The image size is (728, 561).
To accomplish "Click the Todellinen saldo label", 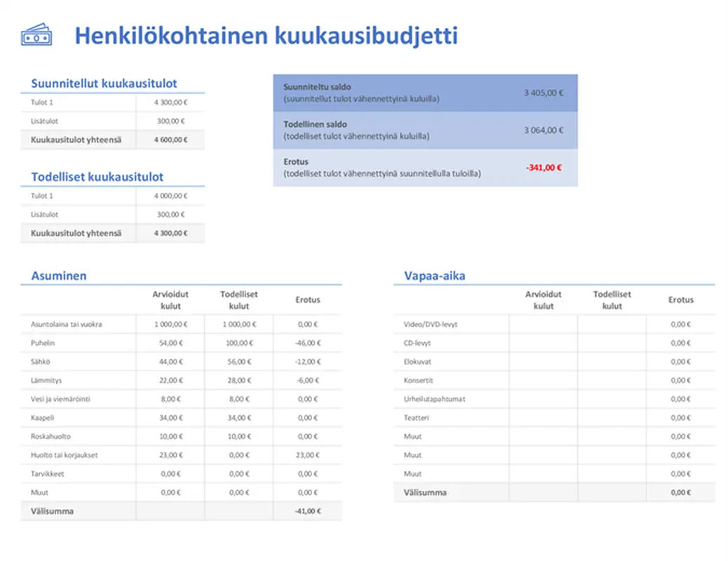I will tap(315, 124).
